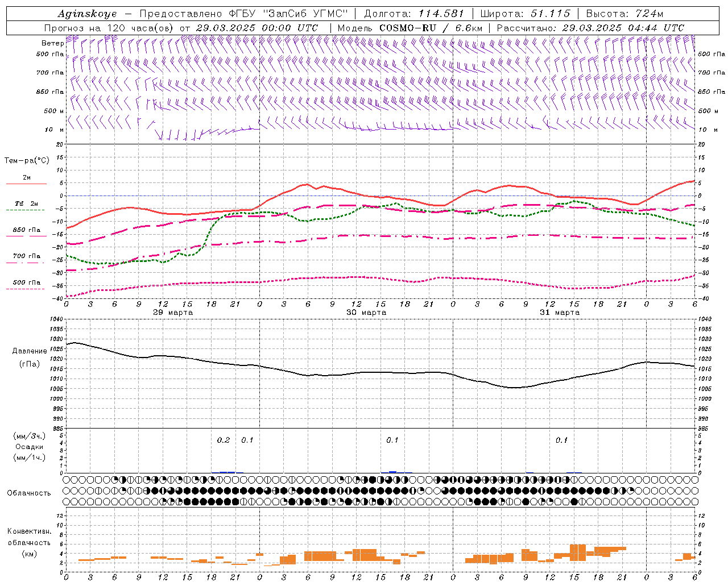Select the latitude value Широта: 51.115
Image resolution: width=728 pixels, height=582 pixels.
[x=526, y=14]
